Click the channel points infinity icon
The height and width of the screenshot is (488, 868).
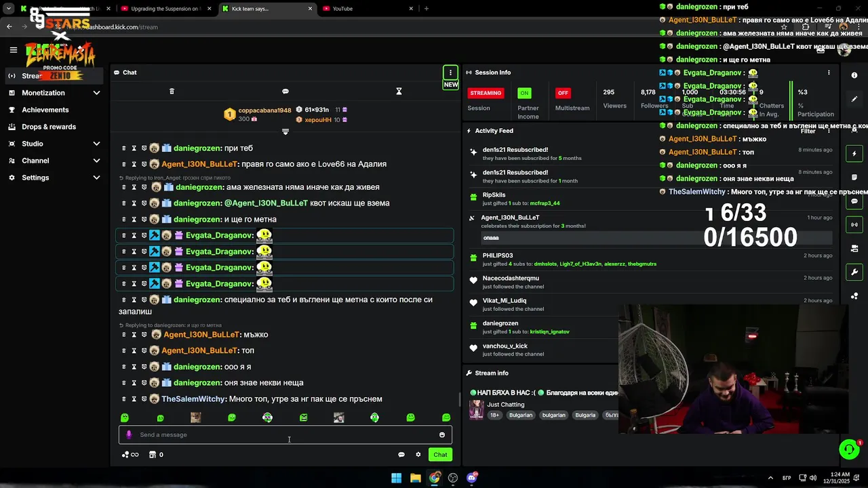(x=130, y=455)
